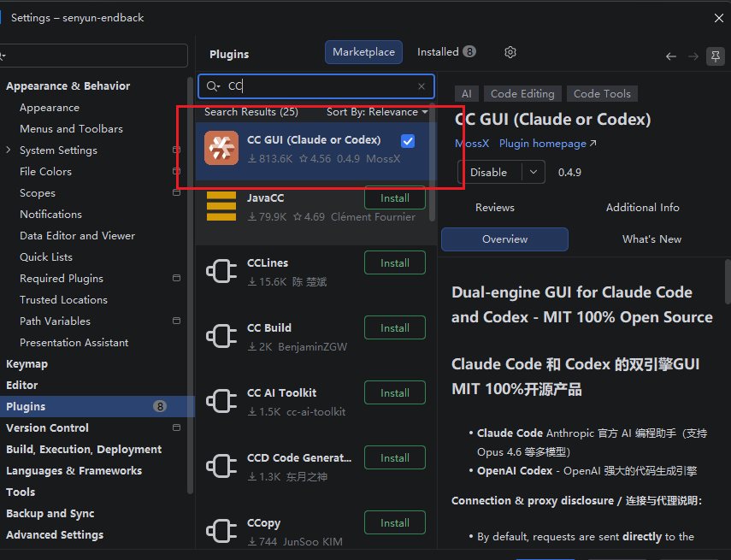Open the What's New tab
The width and height of the screenshot is (731, 560).
pyautogui.click(x=651, y=239)
